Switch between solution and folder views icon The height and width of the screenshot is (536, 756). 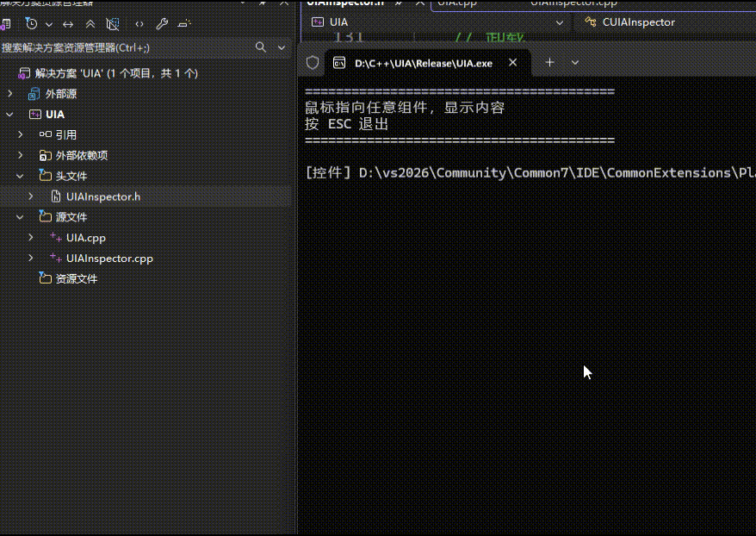pos(6,23)
